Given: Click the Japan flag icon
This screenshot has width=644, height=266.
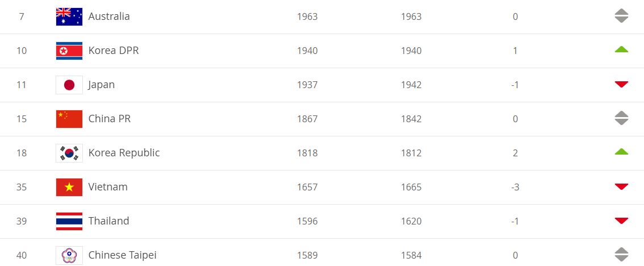Looking at the screenshot, I should coord(69,85).
